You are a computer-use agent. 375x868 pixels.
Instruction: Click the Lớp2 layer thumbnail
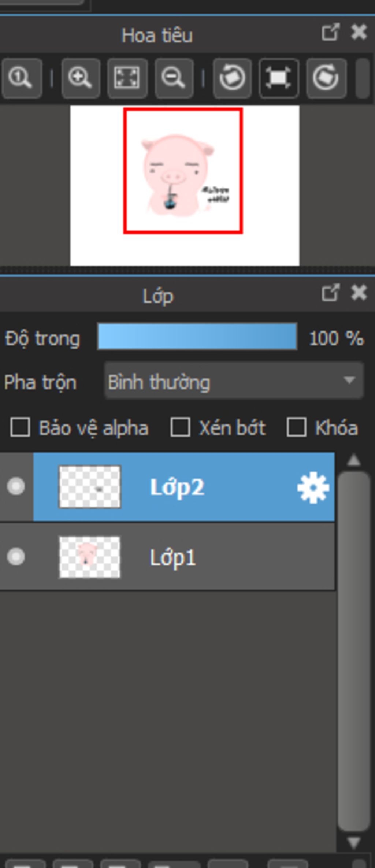[x=90, y=487]
